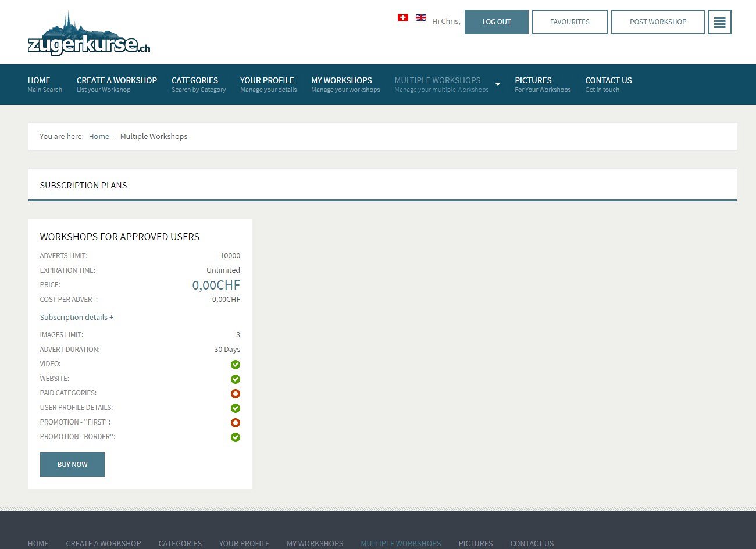Open the My Workshops menu item
756x549 pixels.
[345, 84]
